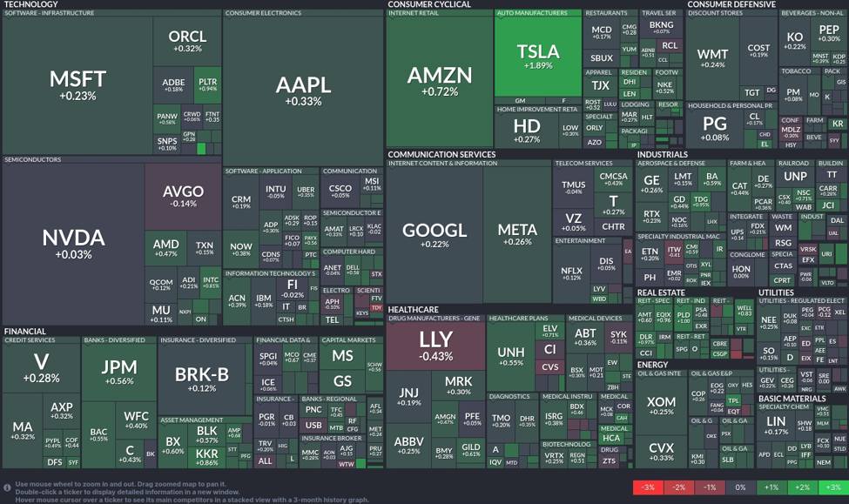849x504 pixels.
Task: Click the LLY tile in Healthcare
Action: (x=435, y=346)
